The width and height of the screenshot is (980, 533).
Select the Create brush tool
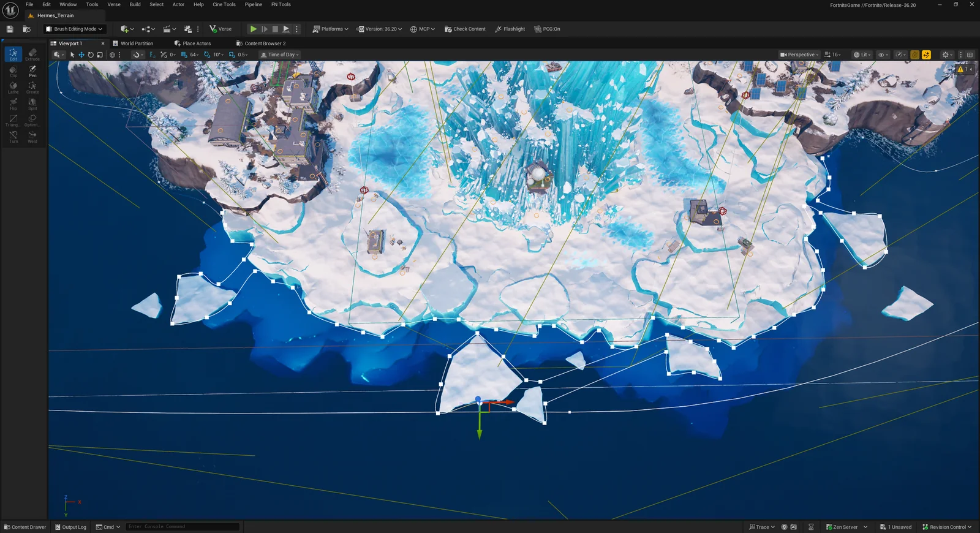point(32,88)
